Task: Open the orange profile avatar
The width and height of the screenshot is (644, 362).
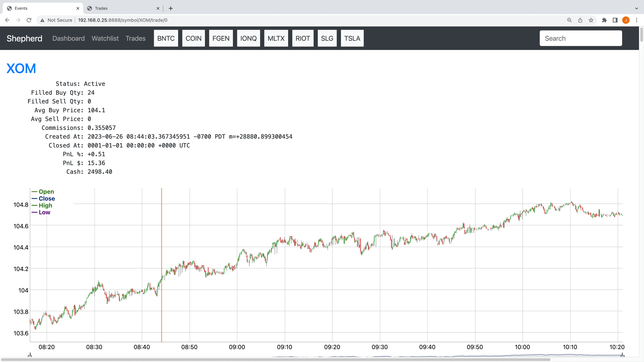Action: coord(626,20)
